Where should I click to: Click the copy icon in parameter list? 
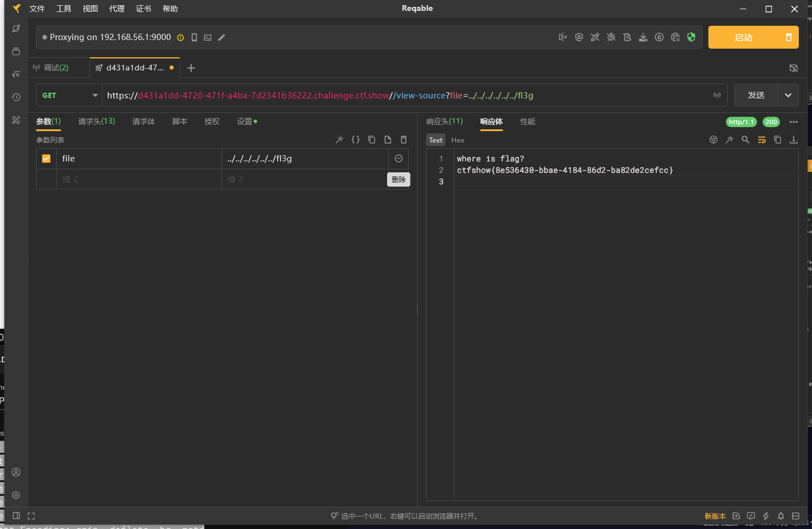click(x=372, y=140)
